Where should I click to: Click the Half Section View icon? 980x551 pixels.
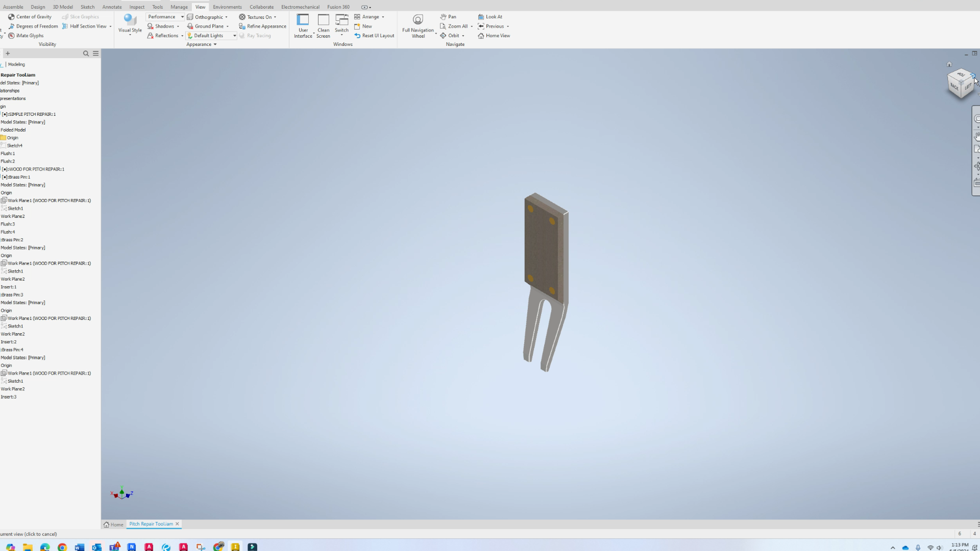tap(65, 26)
